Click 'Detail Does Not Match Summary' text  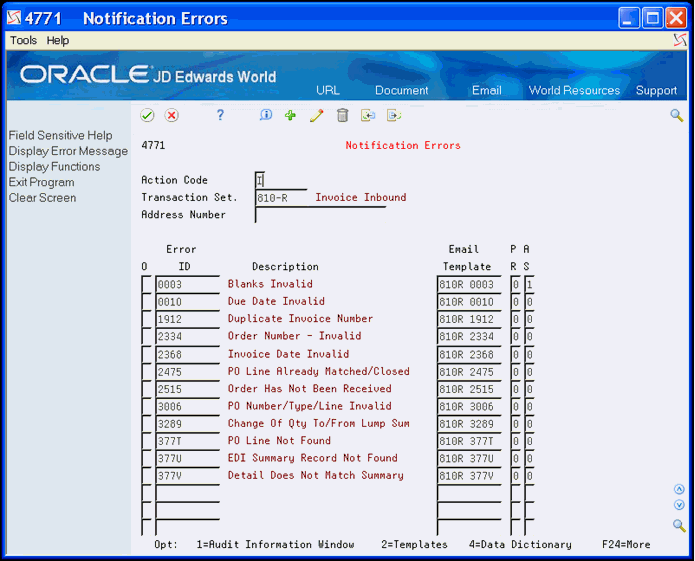pos(316,475)
